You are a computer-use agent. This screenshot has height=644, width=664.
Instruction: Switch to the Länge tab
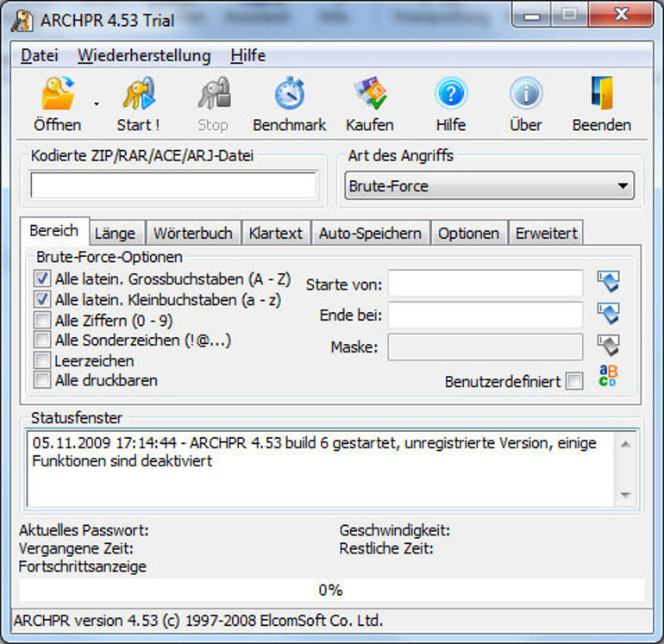click(x=116, y=233)
